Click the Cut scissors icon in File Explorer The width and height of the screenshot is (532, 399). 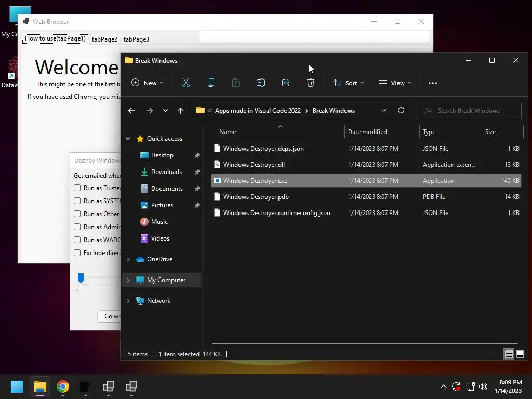click(x=186, y=83)
